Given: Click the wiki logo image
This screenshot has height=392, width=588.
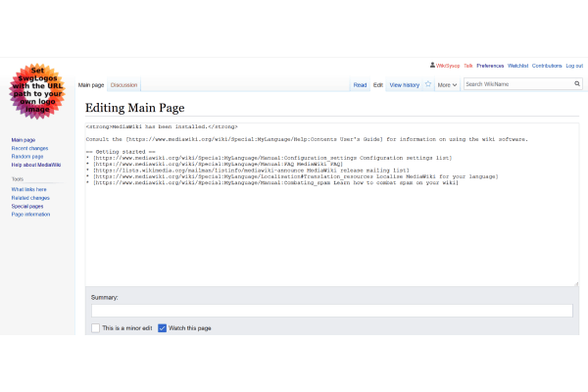Looking at the screenshot, I should (38, 91).
